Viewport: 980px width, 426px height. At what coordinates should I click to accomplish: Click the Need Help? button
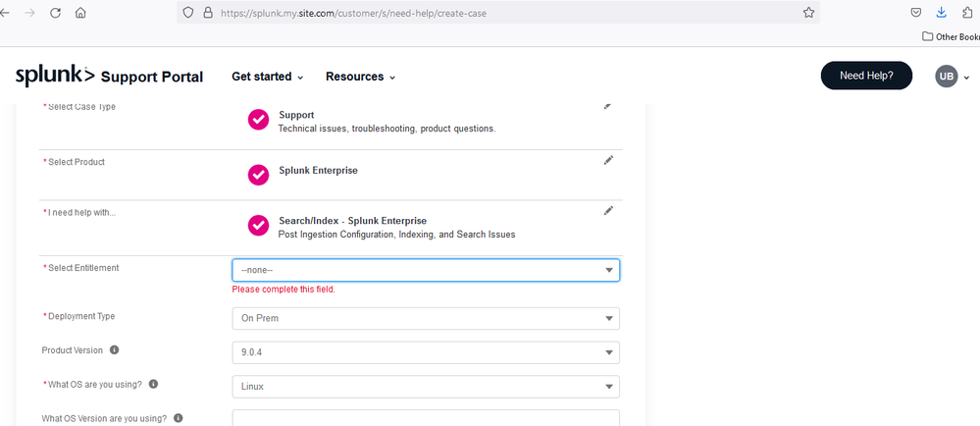click(866, 76)
